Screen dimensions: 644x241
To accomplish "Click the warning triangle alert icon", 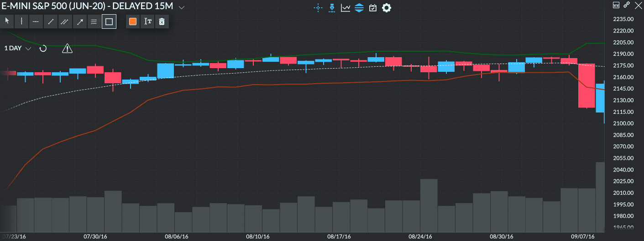I will click(67, 48).
